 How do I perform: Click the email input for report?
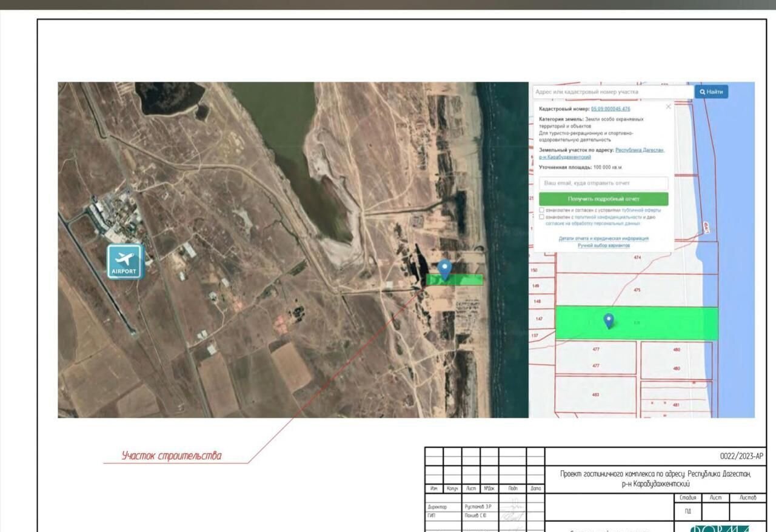pos(603,183)
